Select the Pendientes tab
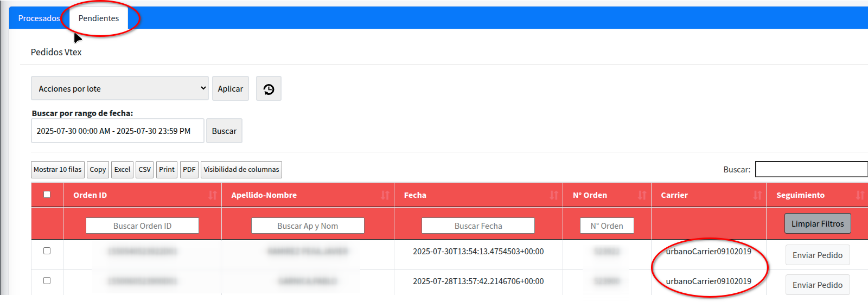The width and height of the screenshot is (868, 302). pos(99,18)
